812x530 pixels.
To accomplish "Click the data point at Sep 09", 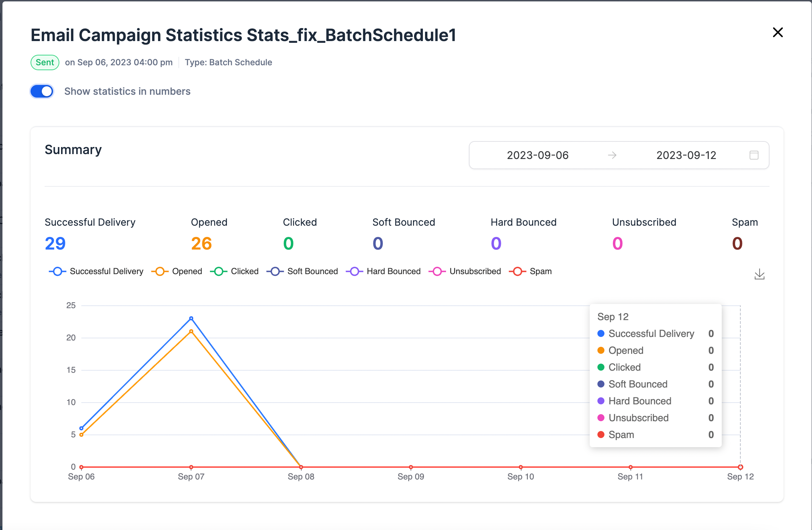I will [411, 467].
